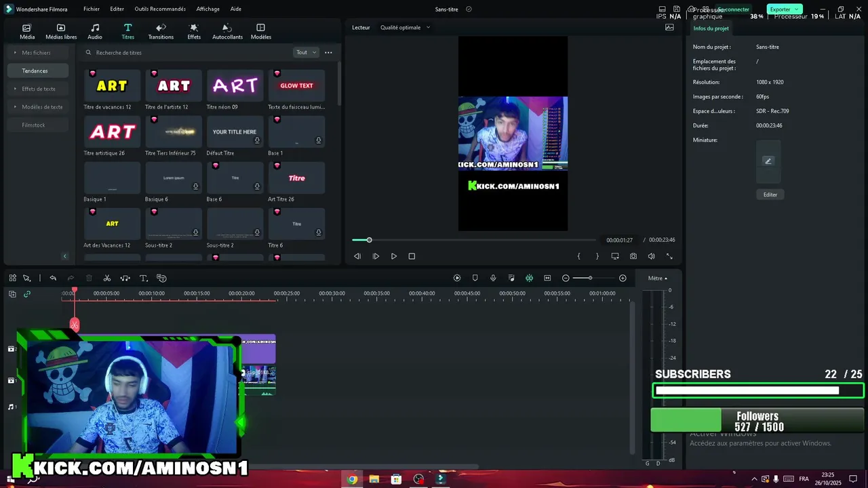Set mark-in point with left brace
868x488 pixels.
point(578,256)
